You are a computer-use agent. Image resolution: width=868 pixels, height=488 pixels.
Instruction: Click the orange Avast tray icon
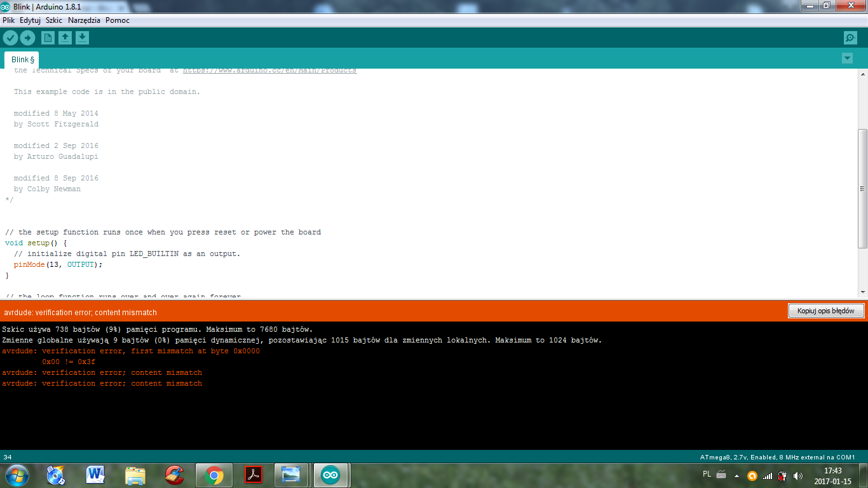point(752,475)
